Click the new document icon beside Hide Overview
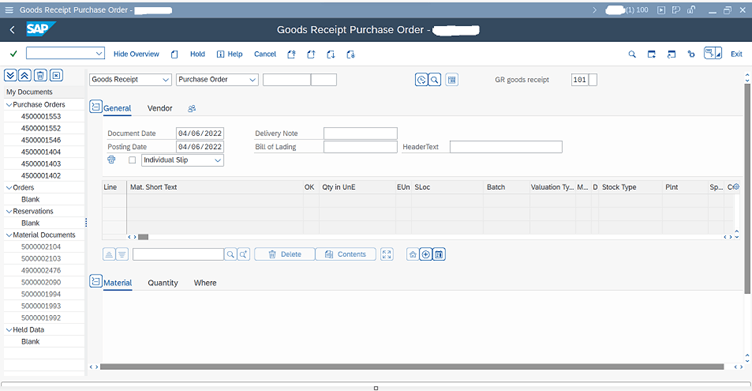Viewport: 752px width, 391px height. (175, 54)
